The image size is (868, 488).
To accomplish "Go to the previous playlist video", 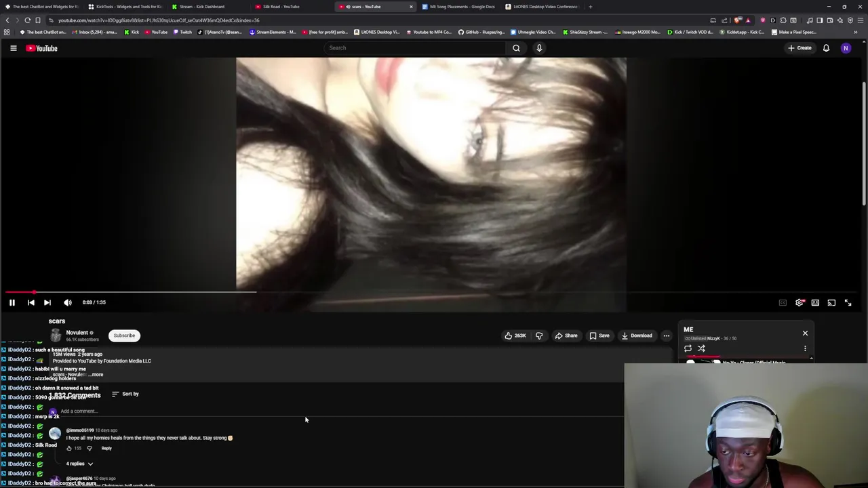I will click(31, 302).
